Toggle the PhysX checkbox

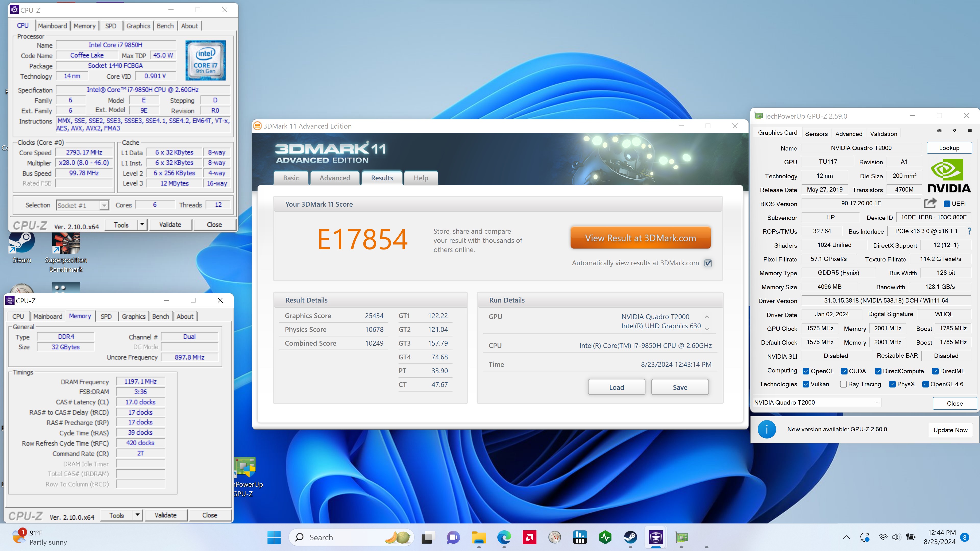pyautogui.click(x=892, y=384)
